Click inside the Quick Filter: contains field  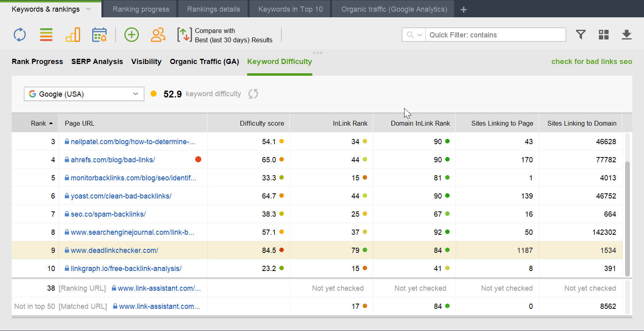click(496, 35)
